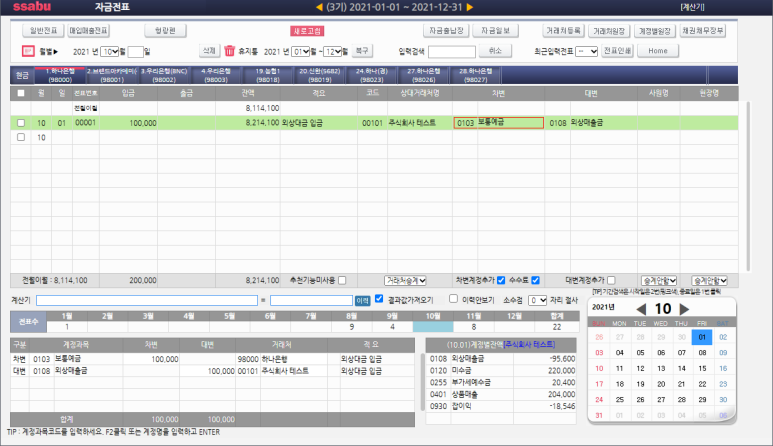Click 거래처원장 button
773x446 pixels.
[609, 31]
